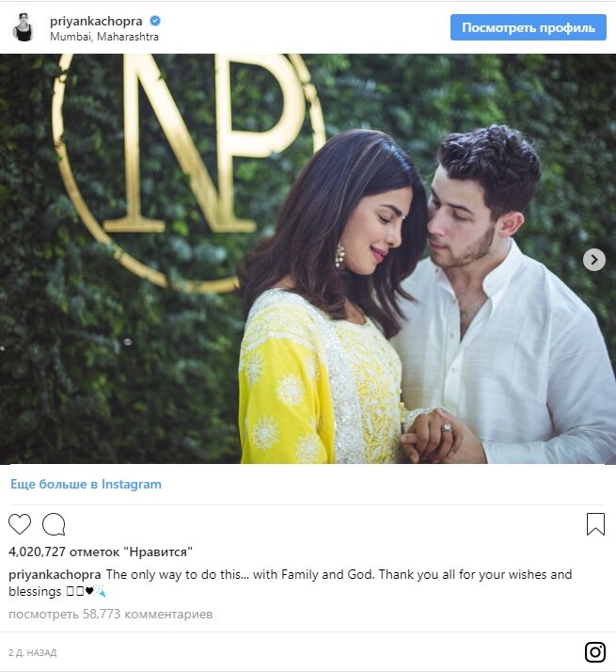Click the Посмотреть профиль button
This screenshot has width=616, height=672.
pyautogui.click(x=529, y=27)
